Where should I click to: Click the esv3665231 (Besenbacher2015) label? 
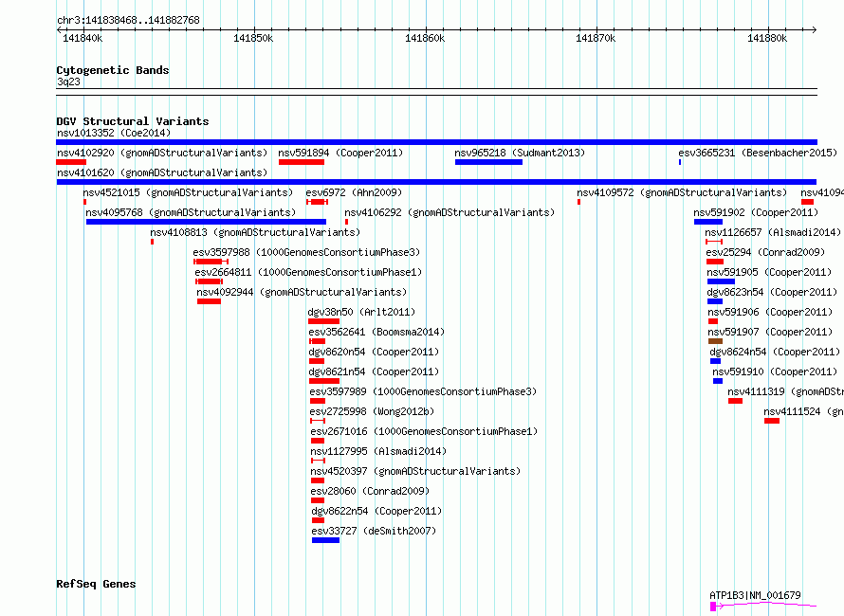(x=758, y=153)
